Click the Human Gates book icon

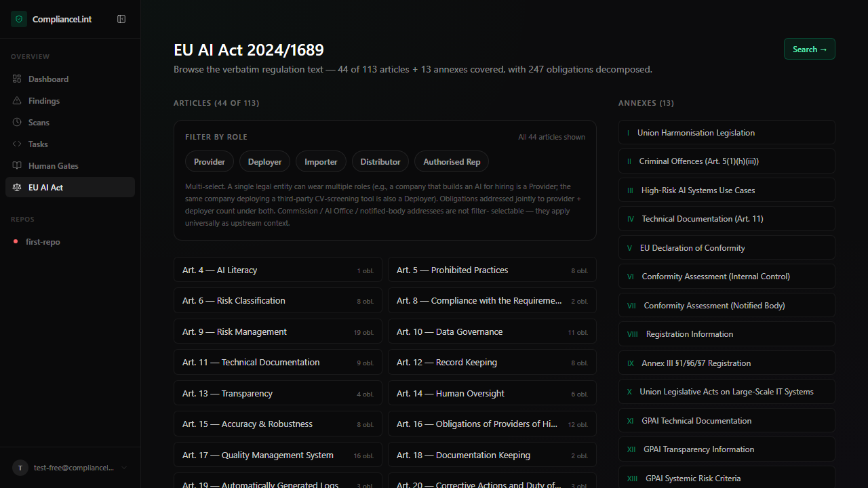click(x=17, y=166)
